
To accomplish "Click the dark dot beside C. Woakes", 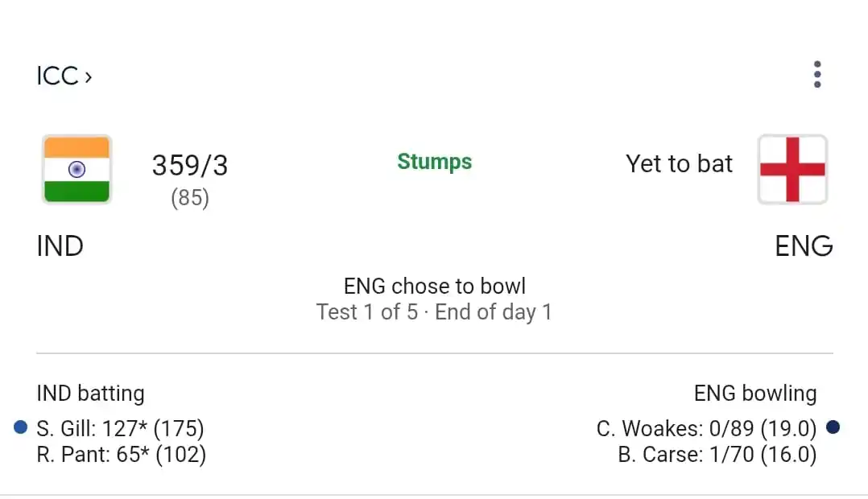I will pos(833,427).
